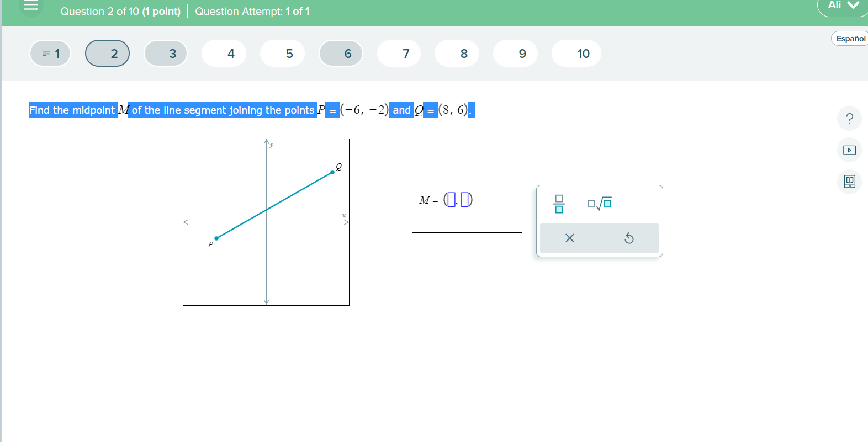868x442 pixels.
Task: Expand the Ali account dropdown
Action: coord(842,6)
